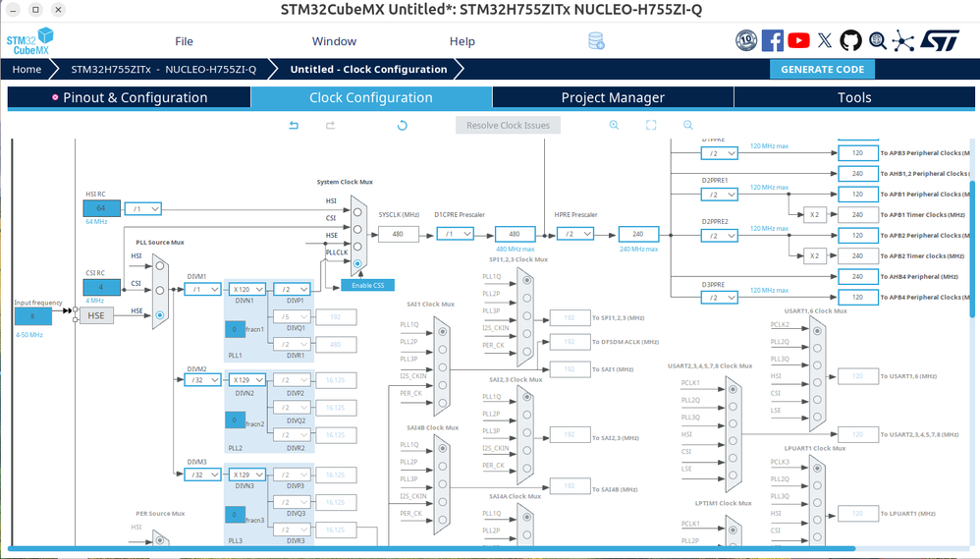
Task: Open the GitHub icon
Action: [x=850, y=40]
